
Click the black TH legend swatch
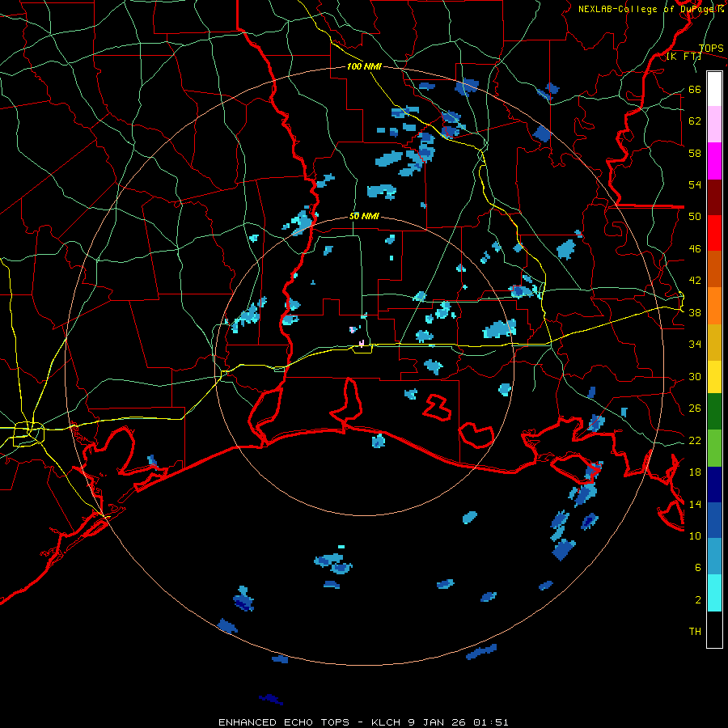(714, 629)
